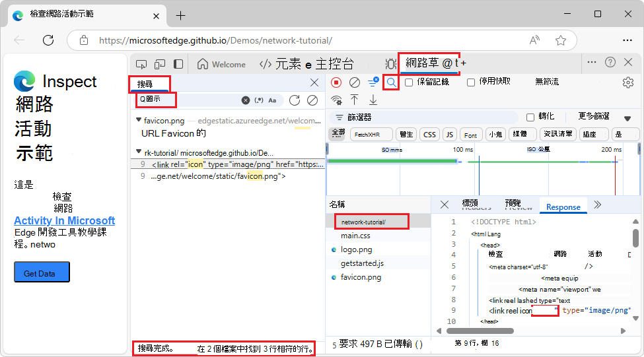Toggle match case Aa option
Screen dimensions: 644x357
pos(272,100)
